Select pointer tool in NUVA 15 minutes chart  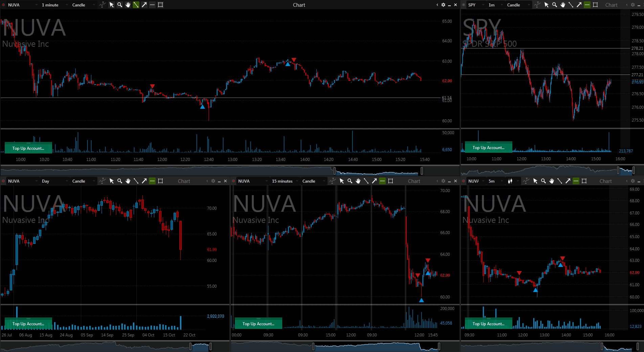pyautogui.click(x=342, y=181)
